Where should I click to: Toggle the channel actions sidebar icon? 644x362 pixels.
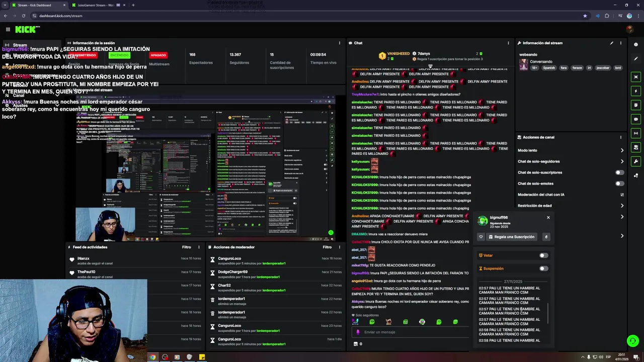[x=636, y=147]
